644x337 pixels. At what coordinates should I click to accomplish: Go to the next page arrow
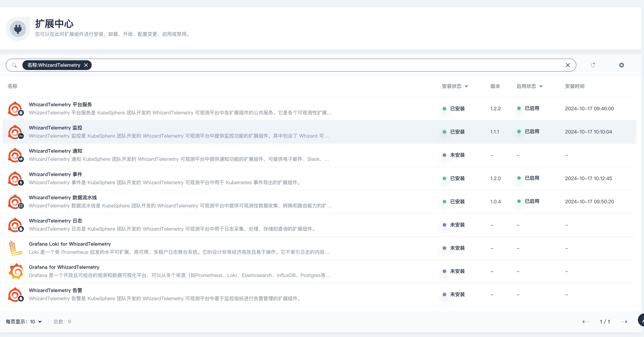[x=624, y=322]
